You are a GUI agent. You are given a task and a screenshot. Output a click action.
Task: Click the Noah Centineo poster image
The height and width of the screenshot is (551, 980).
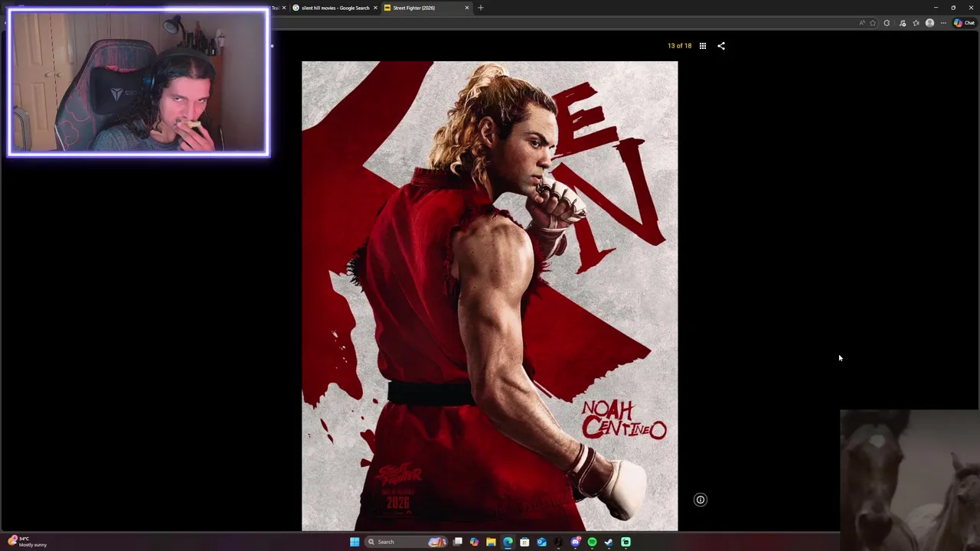(489, 296)
